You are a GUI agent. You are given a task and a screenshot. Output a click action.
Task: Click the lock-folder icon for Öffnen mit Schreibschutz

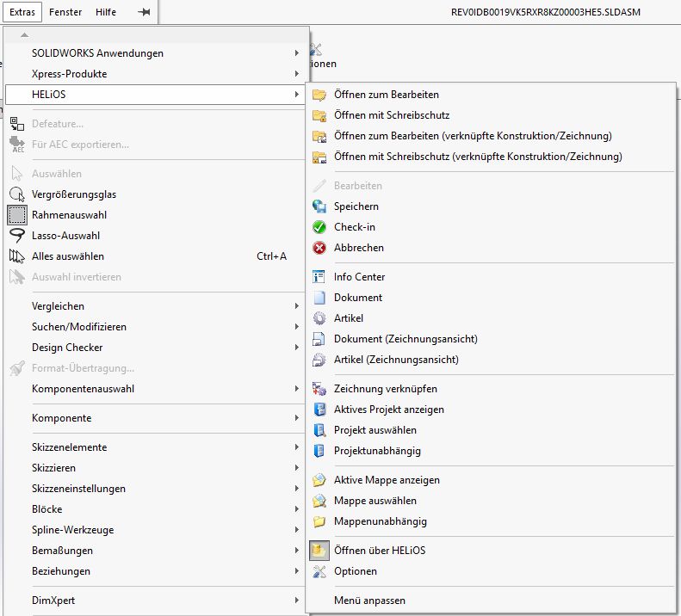coord(319,115)
